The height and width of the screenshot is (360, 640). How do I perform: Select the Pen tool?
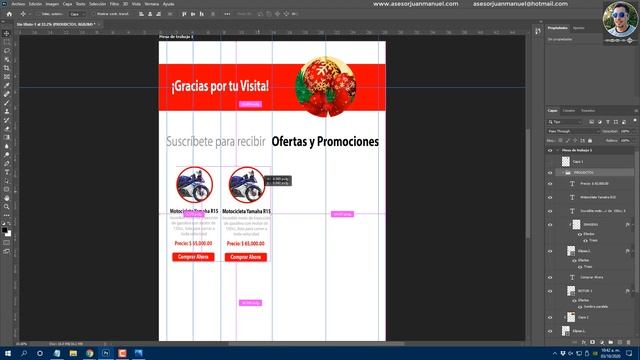click(7, 163)
